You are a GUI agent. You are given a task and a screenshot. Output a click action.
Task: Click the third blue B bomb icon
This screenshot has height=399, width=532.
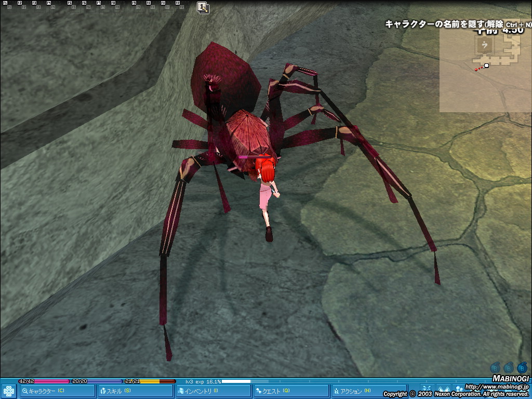522,367
